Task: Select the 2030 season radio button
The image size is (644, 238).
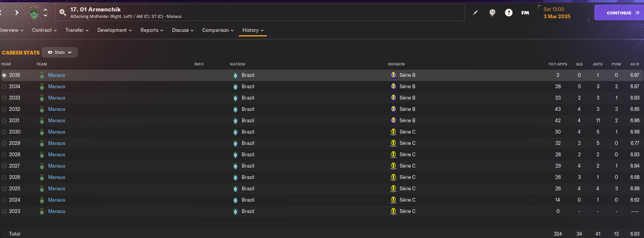Action: coord(5,132)
